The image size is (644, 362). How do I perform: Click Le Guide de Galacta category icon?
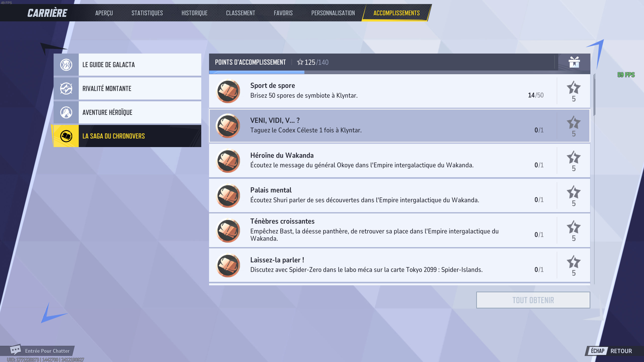(x=66, y=65)
